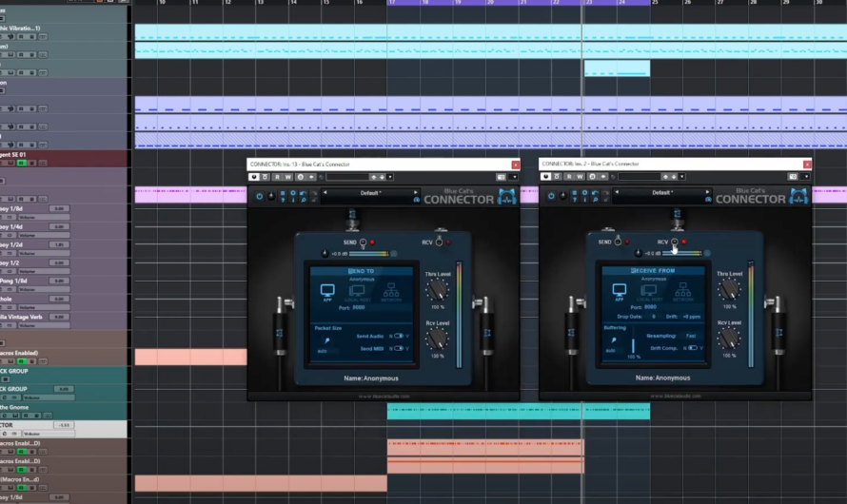847x504 pixels.
Task: Toggle power button in Ins. 2 Connector toolbar
Action: click(551, 196)
